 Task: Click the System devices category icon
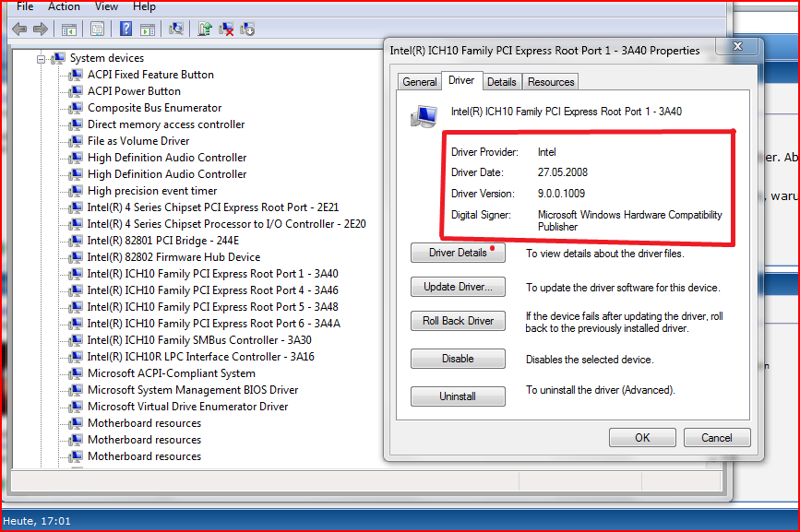(58, 58)
